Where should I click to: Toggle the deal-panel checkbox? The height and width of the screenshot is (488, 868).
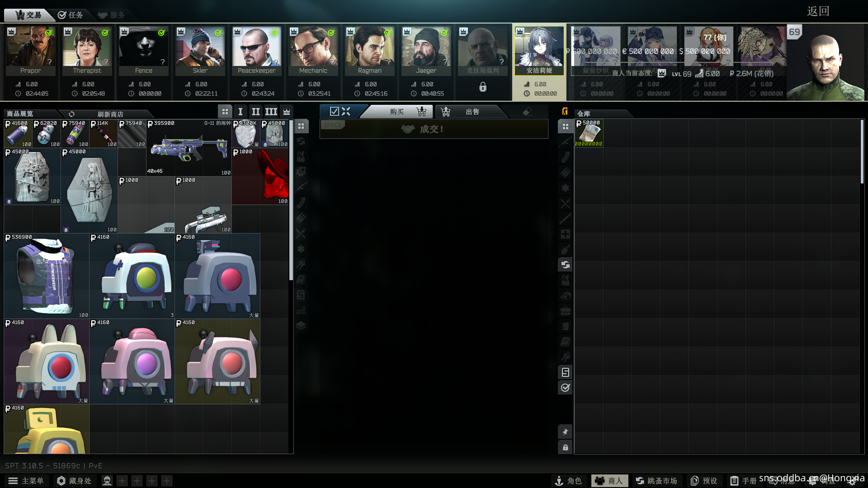(334, 111)
